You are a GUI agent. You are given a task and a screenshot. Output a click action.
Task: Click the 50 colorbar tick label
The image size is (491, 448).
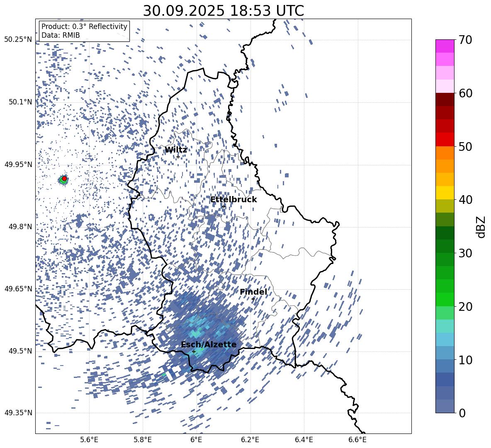pyautogui.click(x=466, y=147)
